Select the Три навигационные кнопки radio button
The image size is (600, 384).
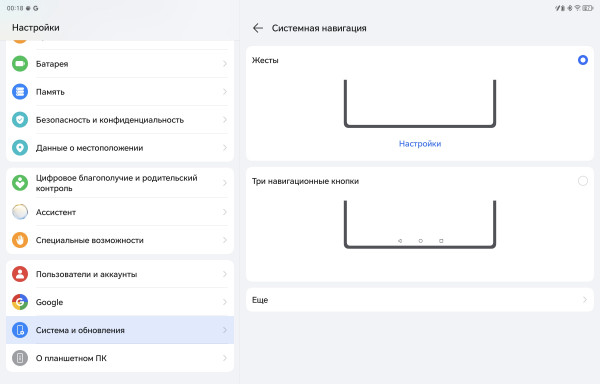582,181
